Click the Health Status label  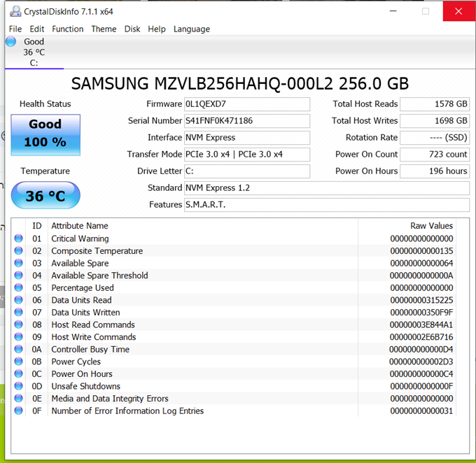click(45, 104)
